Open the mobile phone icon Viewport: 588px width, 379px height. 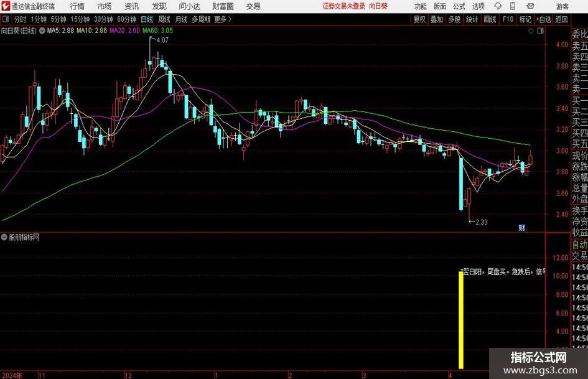click(x=513, y=6)
